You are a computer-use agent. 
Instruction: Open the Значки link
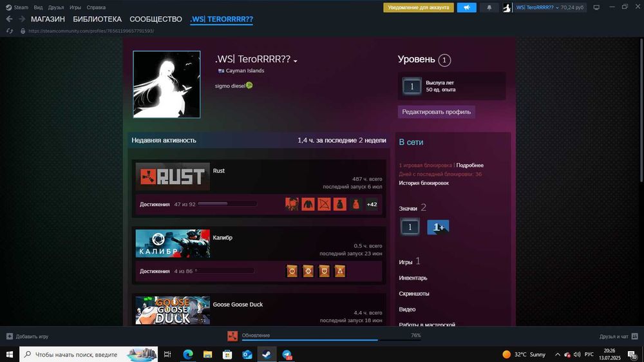tap(408, 208)
